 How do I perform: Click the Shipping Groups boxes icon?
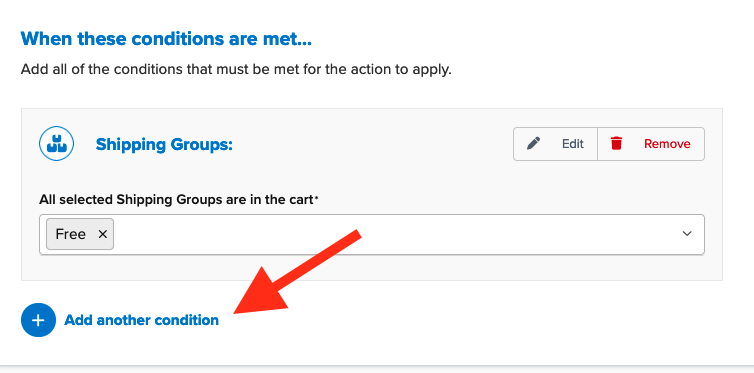(56, 144)
